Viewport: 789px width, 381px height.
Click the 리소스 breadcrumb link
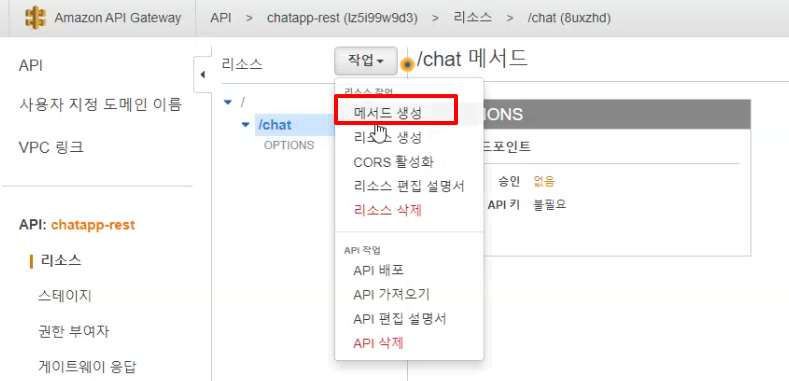[x=472, y=18]
